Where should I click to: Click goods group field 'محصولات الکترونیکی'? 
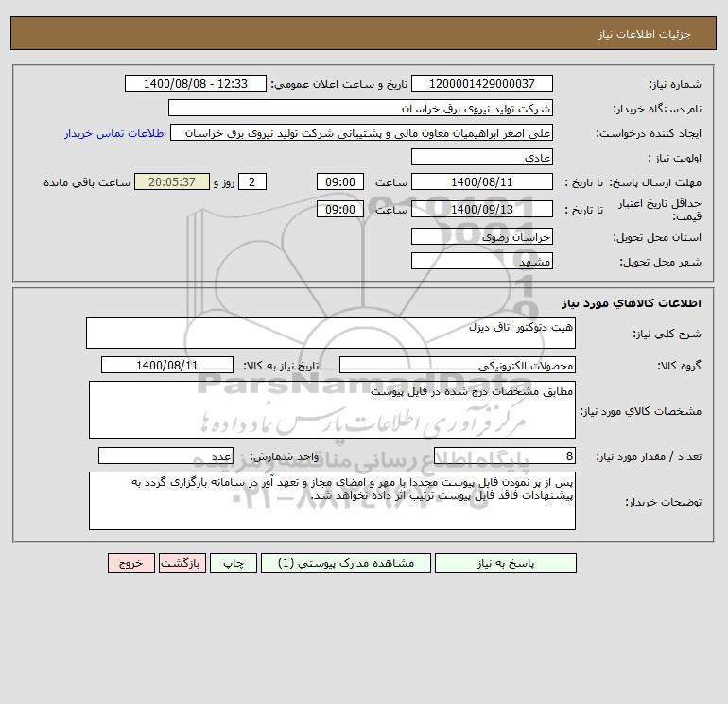tap(458, 365)
